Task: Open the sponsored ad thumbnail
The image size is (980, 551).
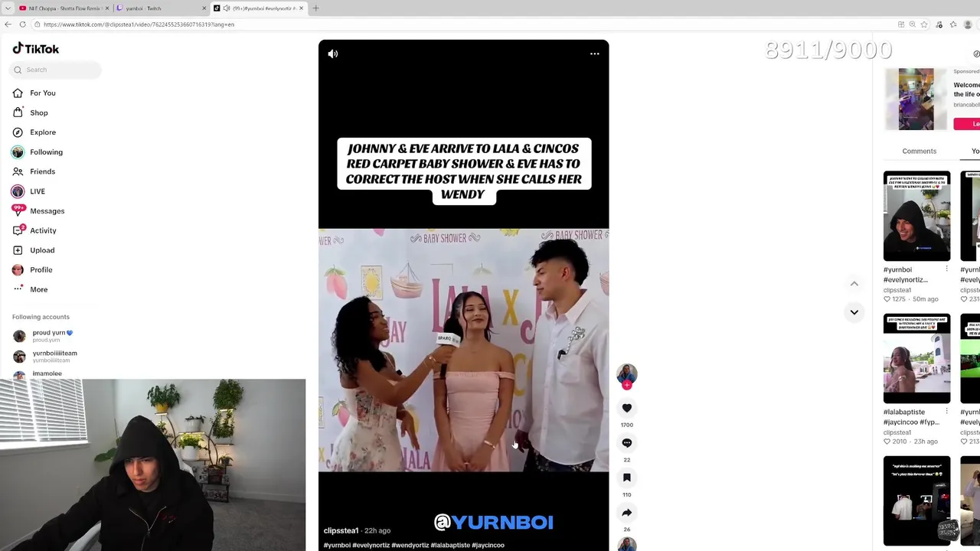Action: coord(916,99)
